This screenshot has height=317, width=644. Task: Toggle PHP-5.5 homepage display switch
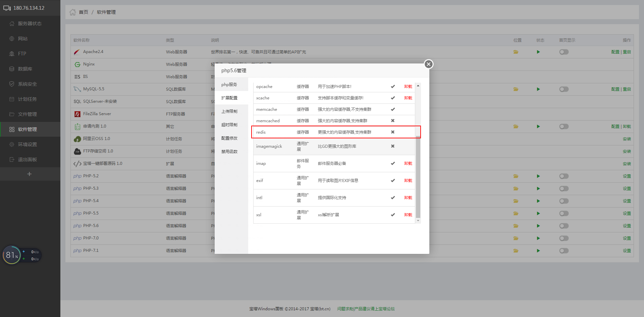[564, 214]
